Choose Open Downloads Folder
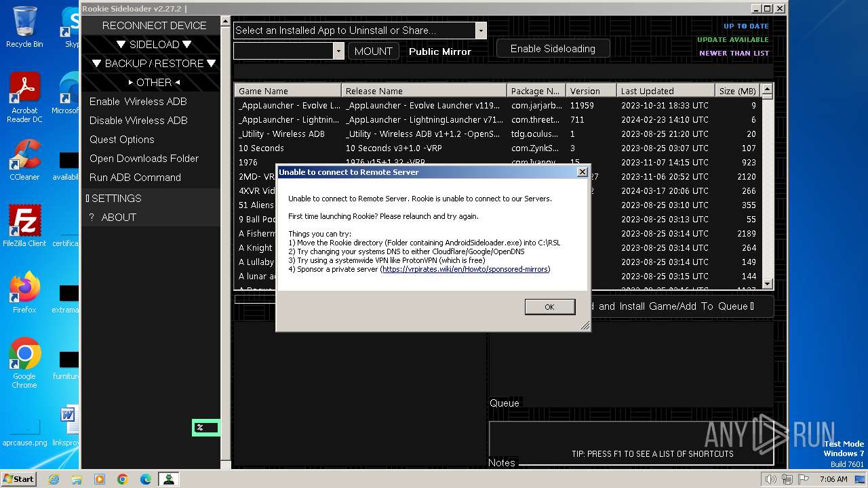This screenshot has width=868, height=488. [x=144, y=158]
